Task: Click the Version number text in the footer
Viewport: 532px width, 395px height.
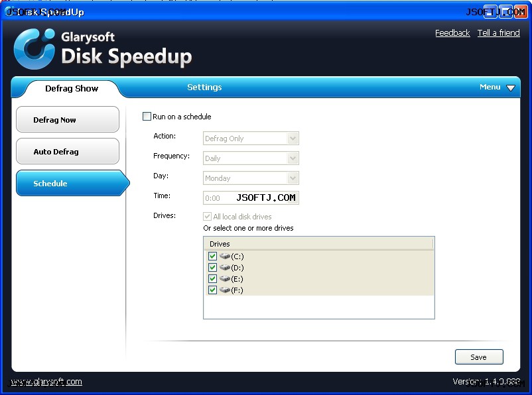Action: click(486, 382)
